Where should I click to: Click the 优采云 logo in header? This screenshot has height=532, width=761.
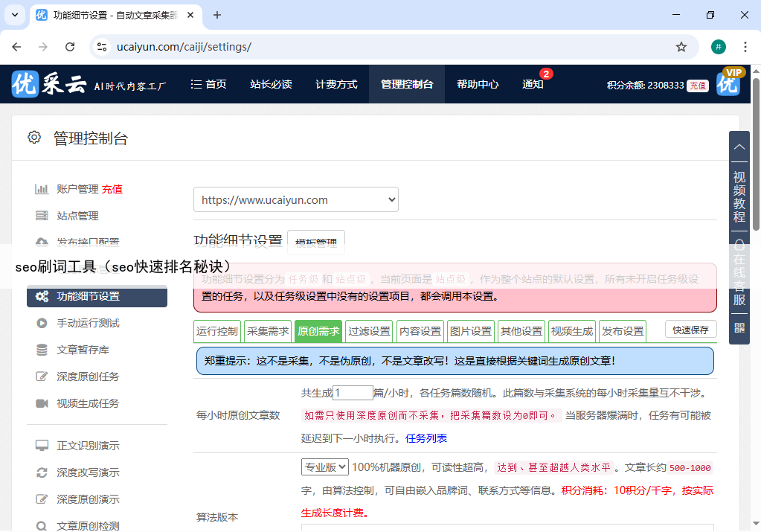(x=49, y=84)
